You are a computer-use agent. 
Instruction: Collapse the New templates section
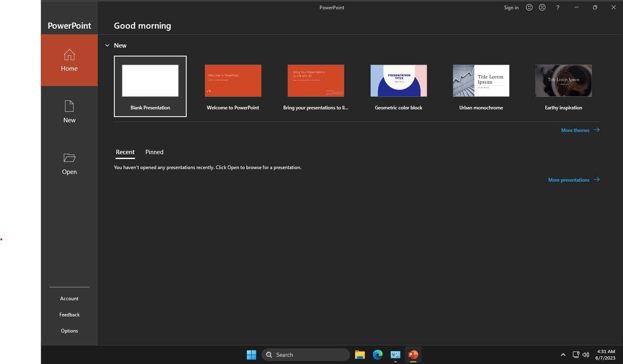pos(107,46)
